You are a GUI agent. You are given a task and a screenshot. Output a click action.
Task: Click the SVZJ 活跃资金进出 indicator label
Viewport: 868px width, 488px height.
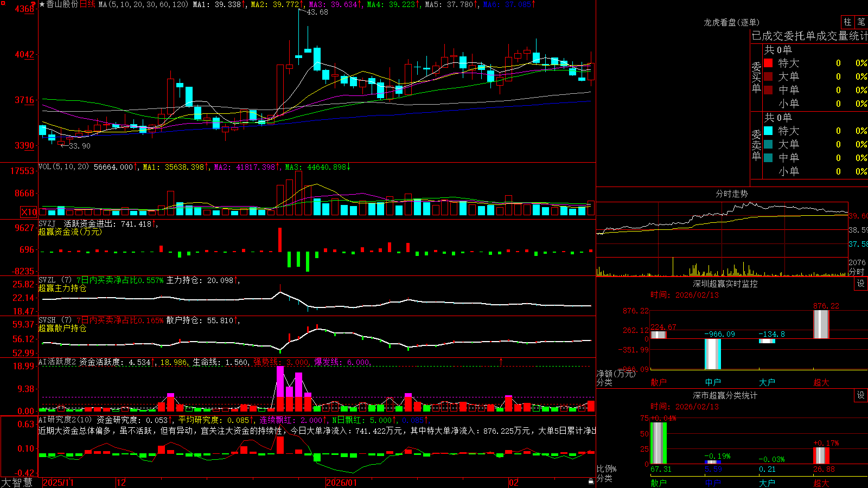point(76,223)
